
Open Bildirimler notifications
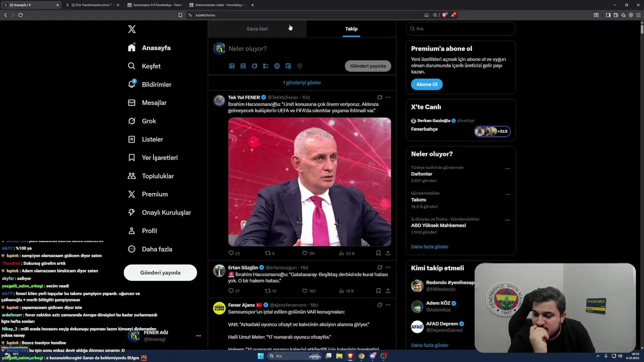pyautogui.click(x=149, y=84)
